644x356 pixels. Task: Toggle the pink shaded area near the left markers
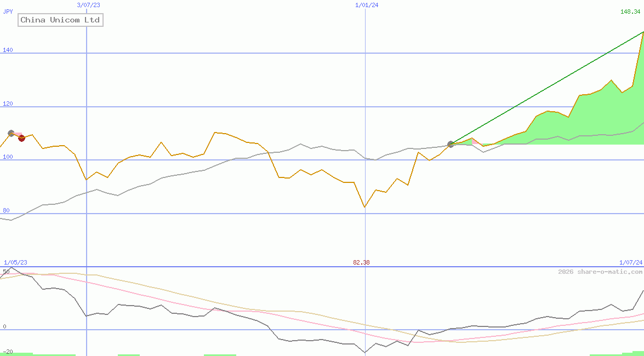pos(16,134)
